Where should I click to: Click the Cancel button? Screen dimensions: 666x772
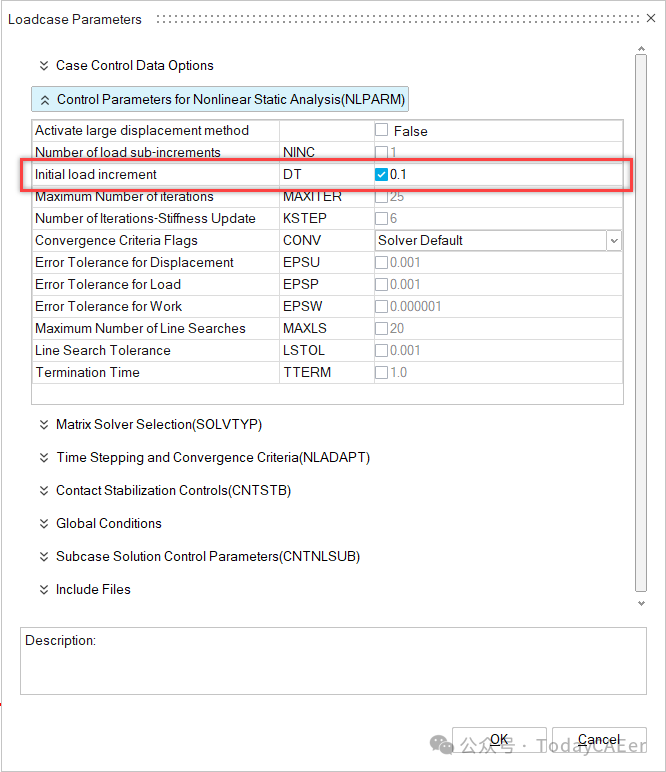coord(599,740)
